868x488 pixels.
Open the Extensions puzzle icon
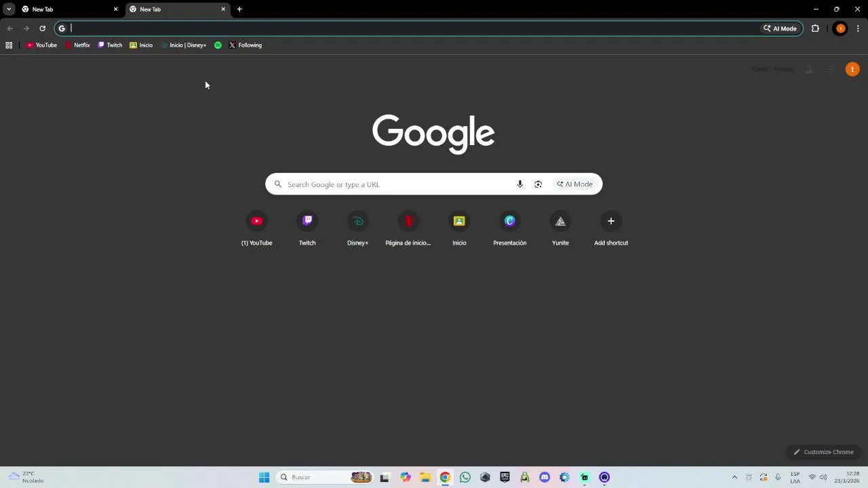click(815, 28)
